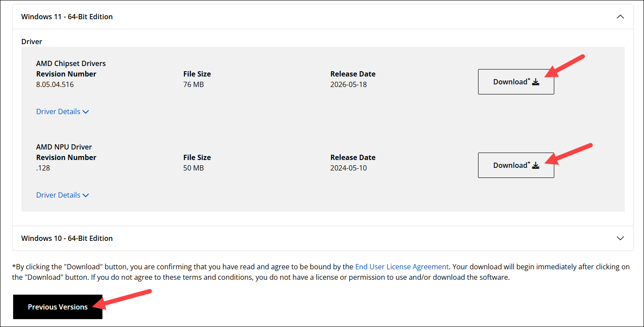Click the AMD NPU Driver title
Image resolution: width=644 pixels, height=327 pixels.
tap(64, 147)
